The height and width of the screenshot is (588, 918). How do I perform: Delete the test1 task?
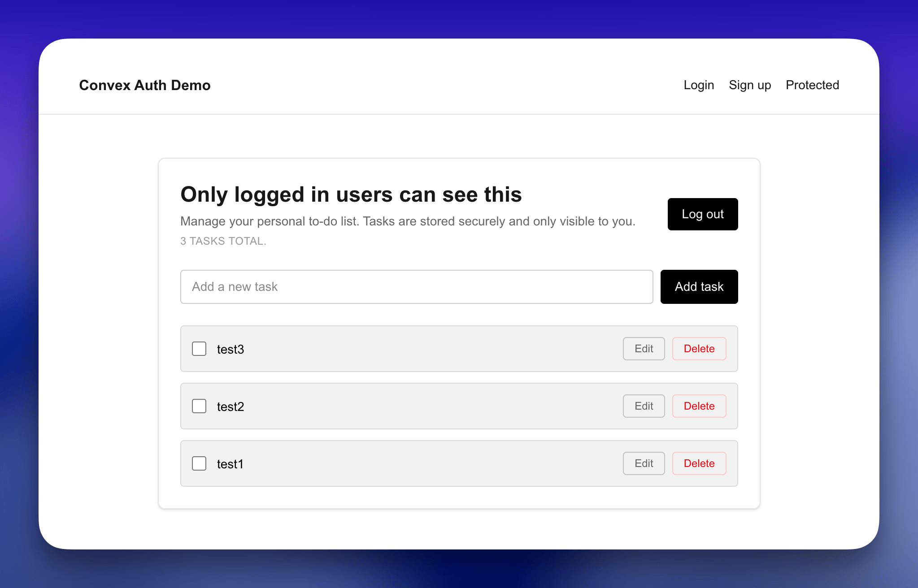click(x=699, y=463)
